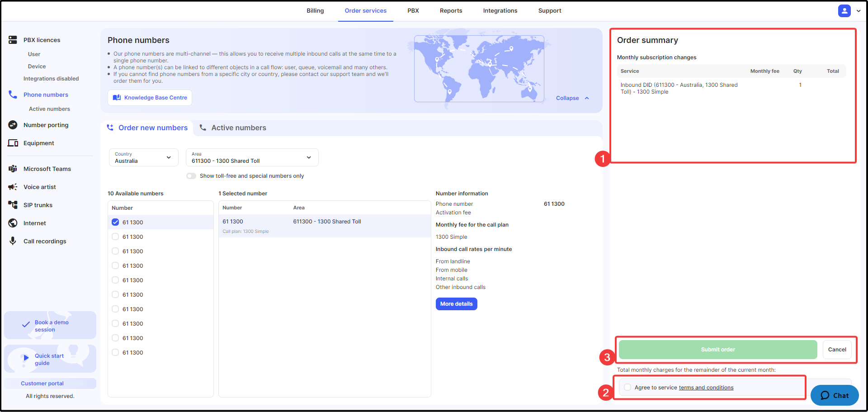Collapse the Phone numbers info banner
The height and width of the screenshot is (412, 868).
[x=572, y=98]
